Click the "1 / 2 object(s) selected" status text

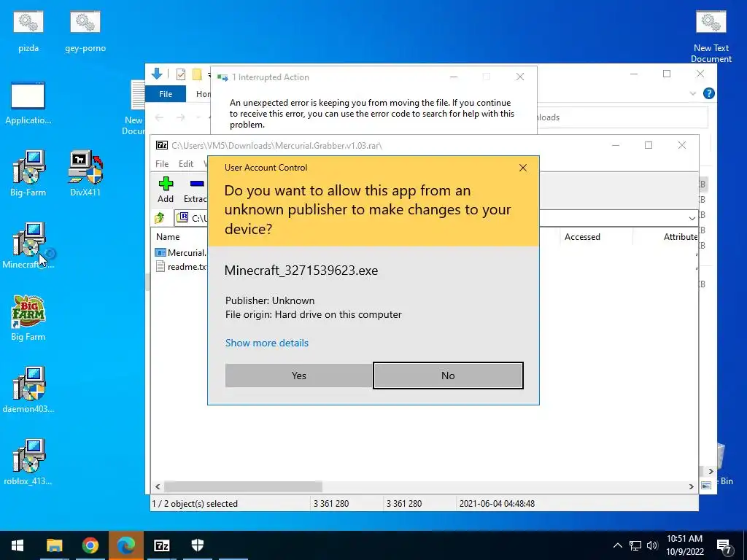tap(194, 503)
